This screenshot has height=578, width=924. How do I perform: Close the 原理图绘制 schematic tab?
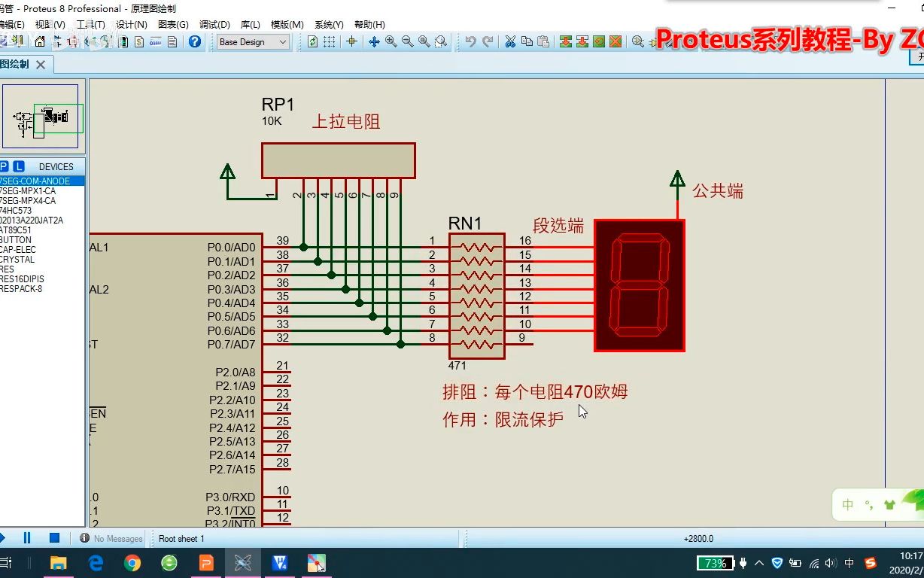[x=41, y=65]
